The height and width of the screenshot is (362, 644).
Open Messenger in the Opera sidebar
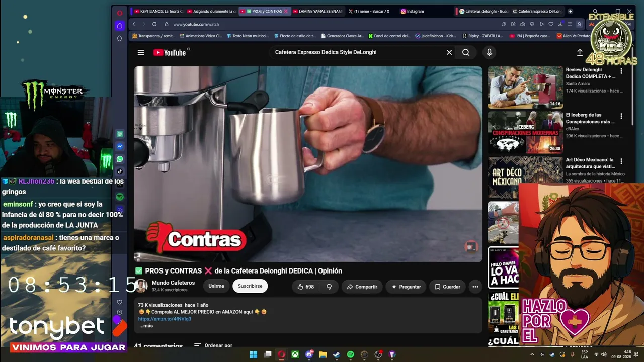pos(120,146)
